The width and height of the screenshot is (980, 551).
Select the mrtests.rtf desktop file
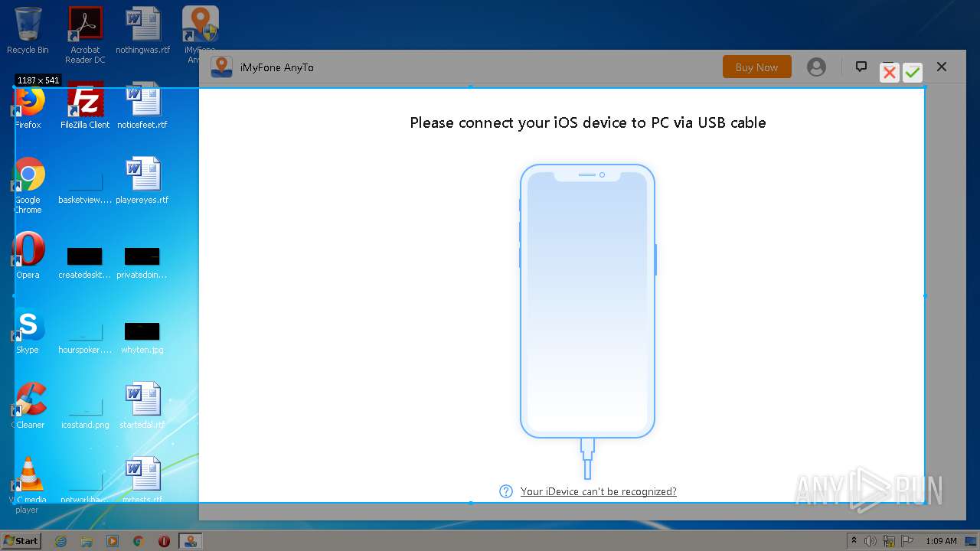point(142,481)
